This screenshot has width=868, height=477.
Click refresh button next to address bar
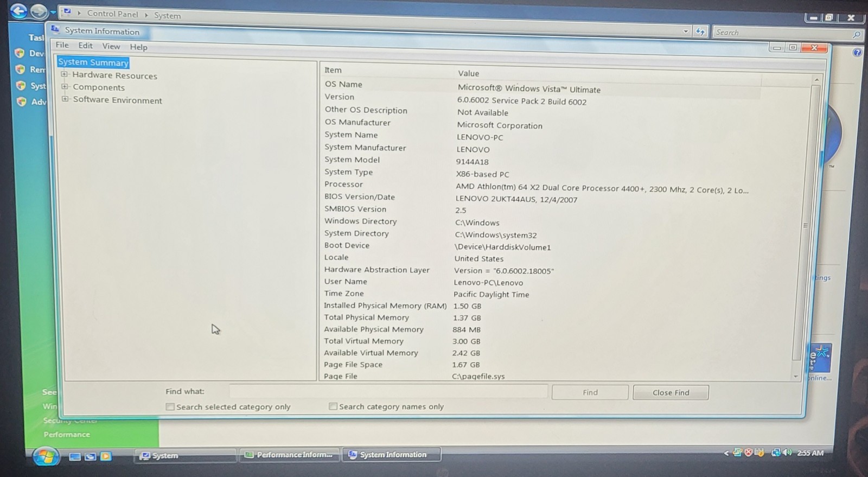pyautogui.click(x=700, y=31)
